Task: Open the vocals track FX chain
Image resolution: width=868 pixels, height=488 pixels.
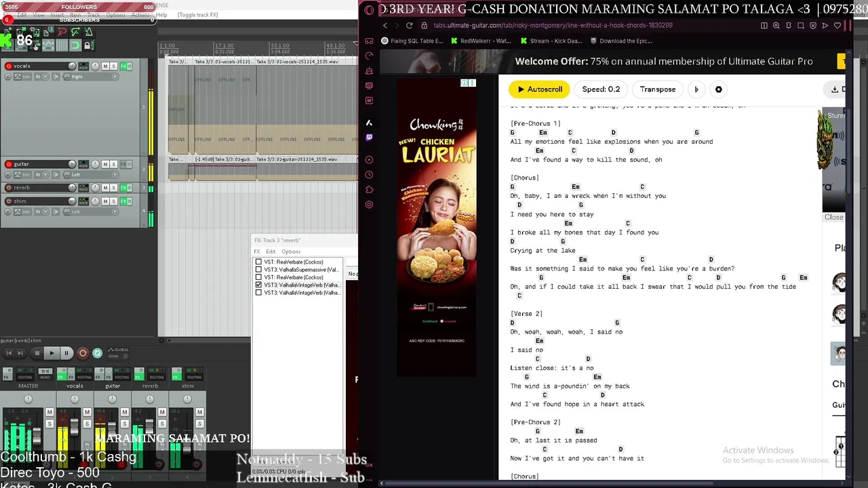Action: click(123, 66)
